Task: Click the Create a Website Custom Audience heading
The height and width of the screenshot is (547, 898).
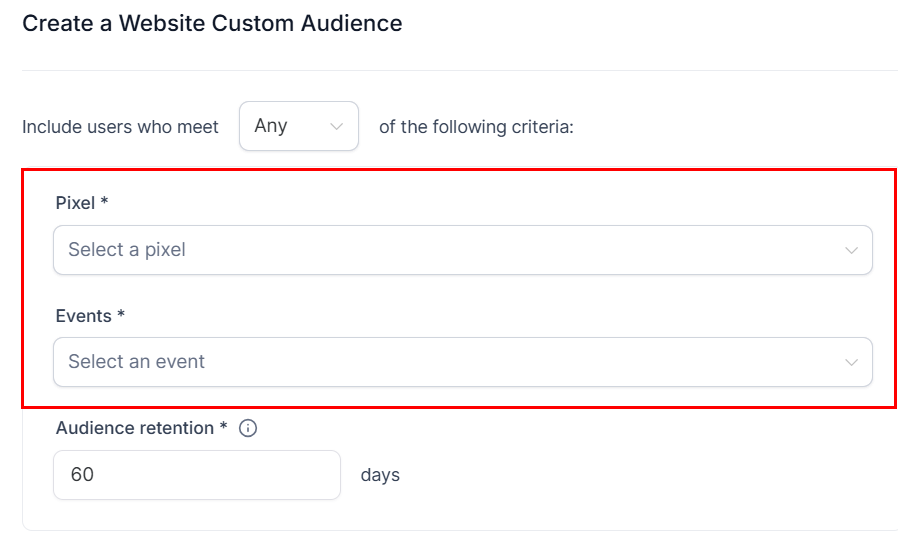Action: [x=212, y=23]
